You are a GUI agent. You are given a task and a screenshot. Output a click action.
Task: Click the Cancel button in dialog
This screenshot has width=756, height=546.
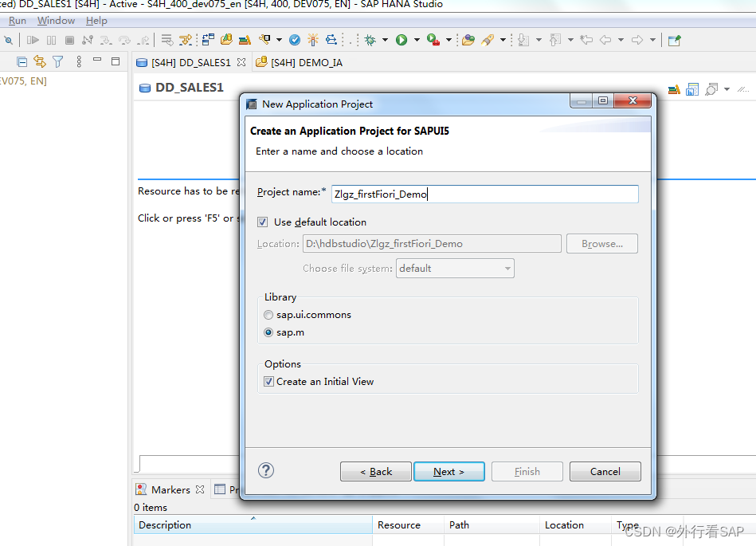[x=605, y=472]
